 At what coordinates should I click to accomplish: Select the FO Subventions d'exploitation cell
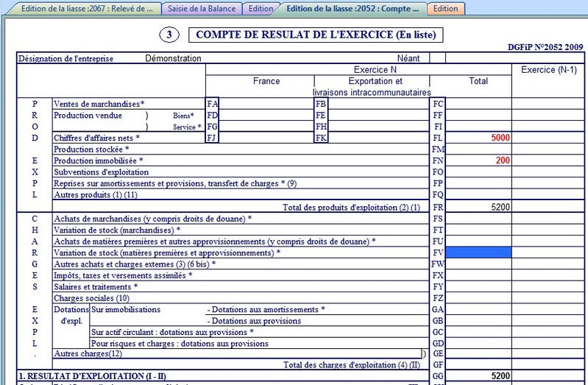(x=478, y=172)
